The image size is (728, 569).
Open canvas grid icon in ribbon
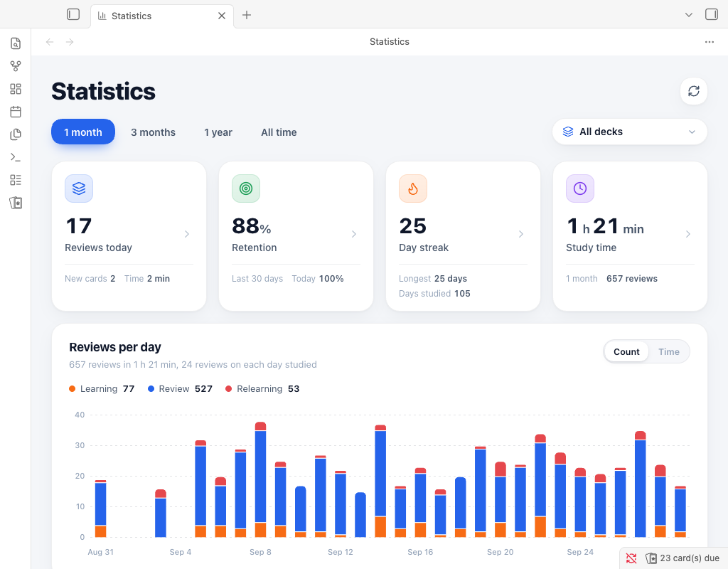coord(16,89)
